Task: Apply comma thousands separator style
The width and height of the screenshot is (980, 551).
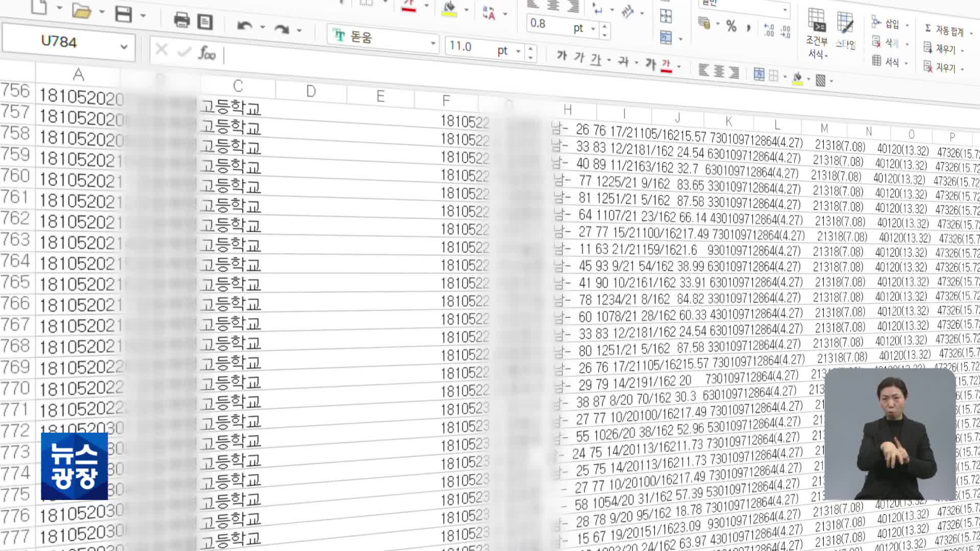Action: (749, 27)
